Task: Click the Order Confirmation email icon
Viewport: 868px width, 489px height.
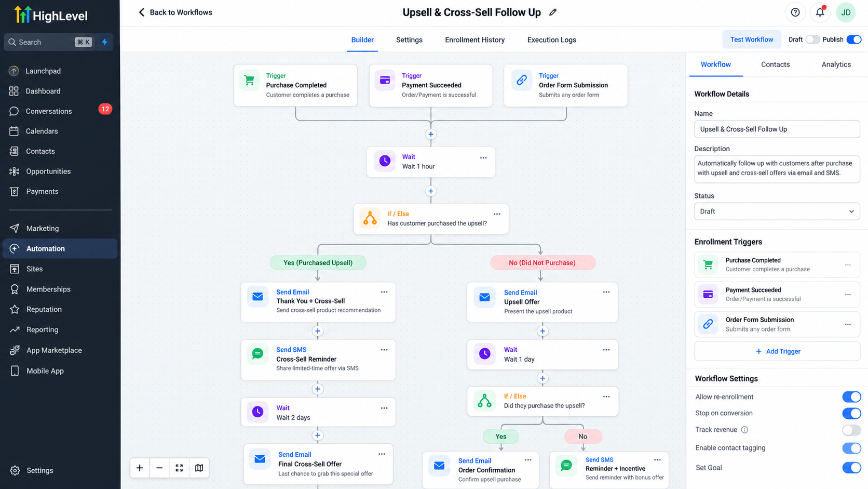Action: [439, 466]
